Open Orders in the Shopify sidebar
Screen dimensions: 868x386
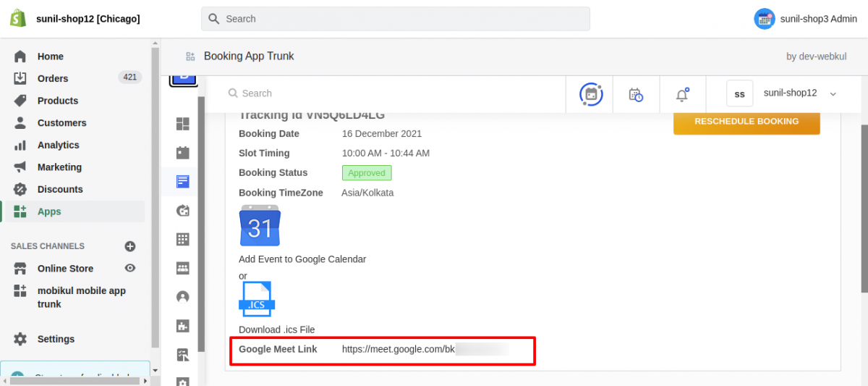pos(53,78)
